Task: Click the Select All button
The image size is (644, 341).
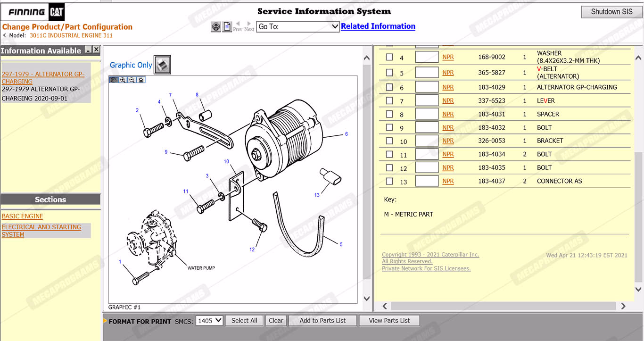Action: [x=244, y=320]
